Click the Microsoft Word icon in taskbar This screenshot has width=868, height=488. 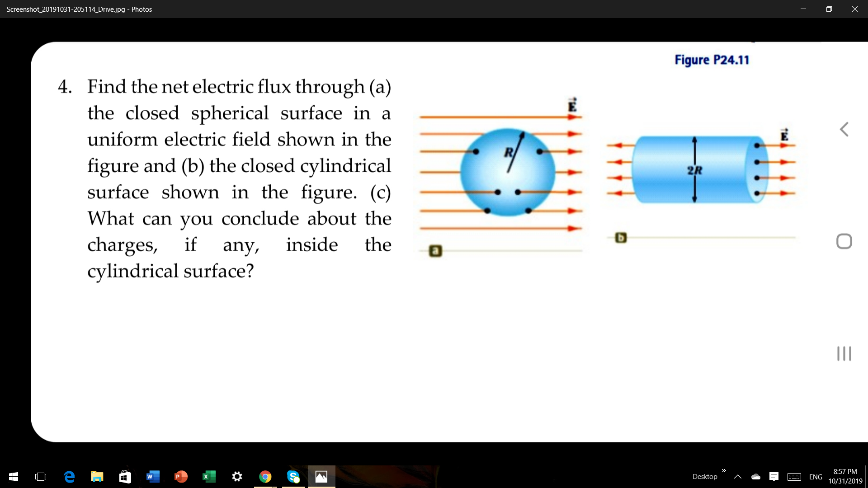(153, 476)
